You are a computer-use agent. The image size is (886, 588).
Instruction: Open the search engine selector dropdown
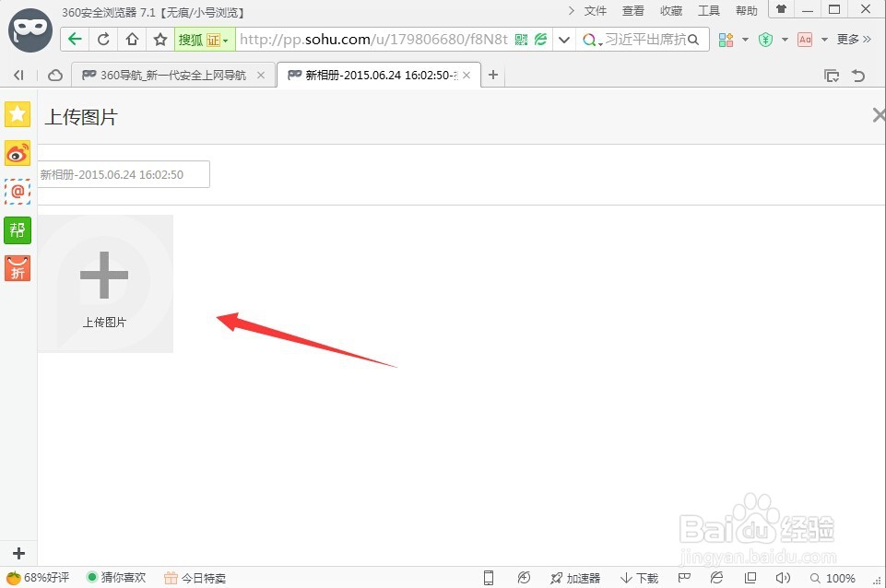(x=592, y=41)
